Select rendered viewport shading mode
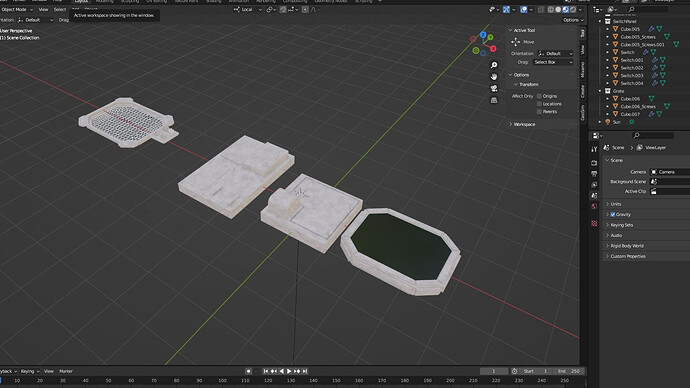The height and width of the screenshot is (388, 690). (573, 9)
